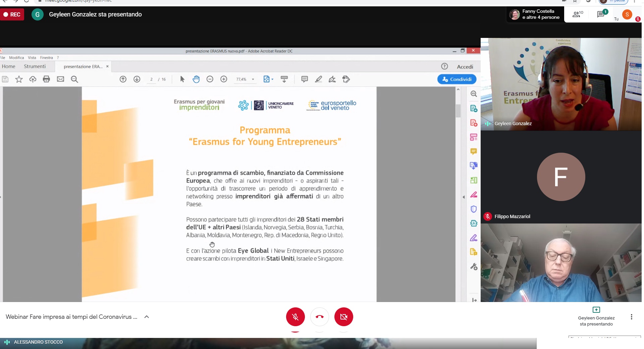
Task: Collapse the Acrobat right tools pane
Action: click(x=464, y=197)
